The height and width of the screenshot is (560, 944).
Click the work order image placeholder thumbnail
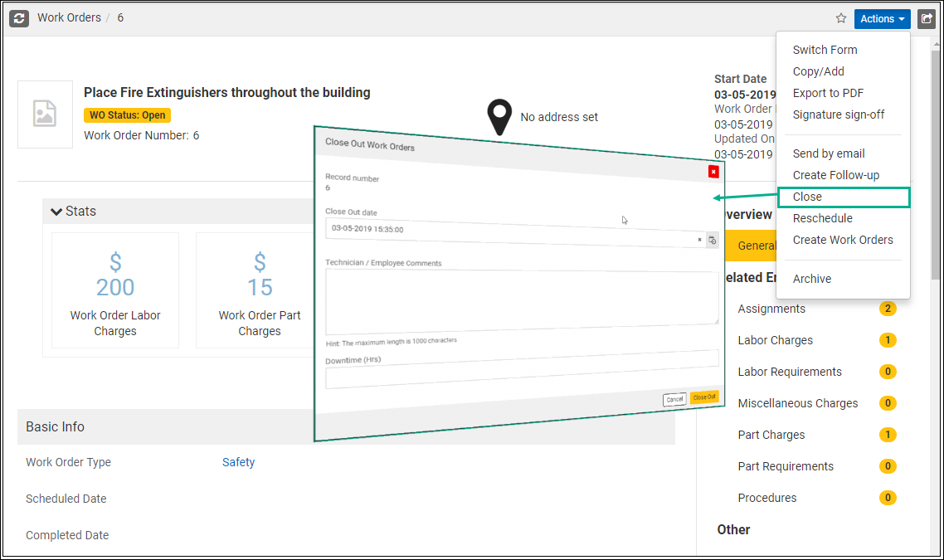[45, 114]
